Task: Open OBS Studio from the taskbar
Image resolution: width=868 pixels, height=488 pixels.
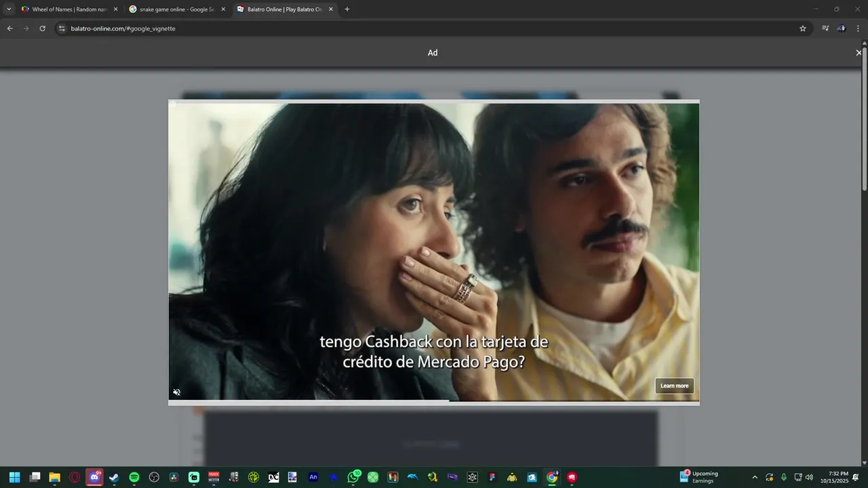Action: pyautogui.click(x=154, y=477)
